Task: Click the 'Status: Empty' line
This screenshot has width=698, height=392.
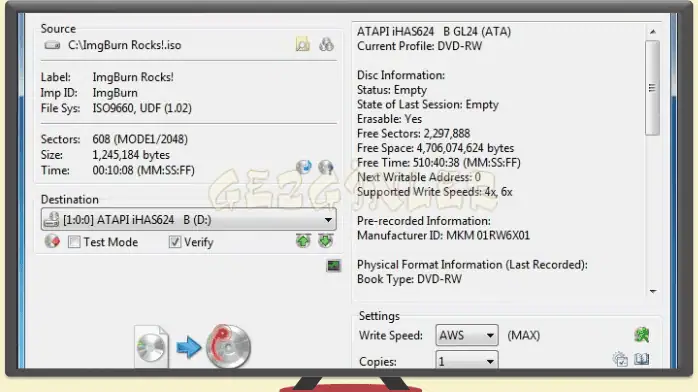Action: click(392, 90)
